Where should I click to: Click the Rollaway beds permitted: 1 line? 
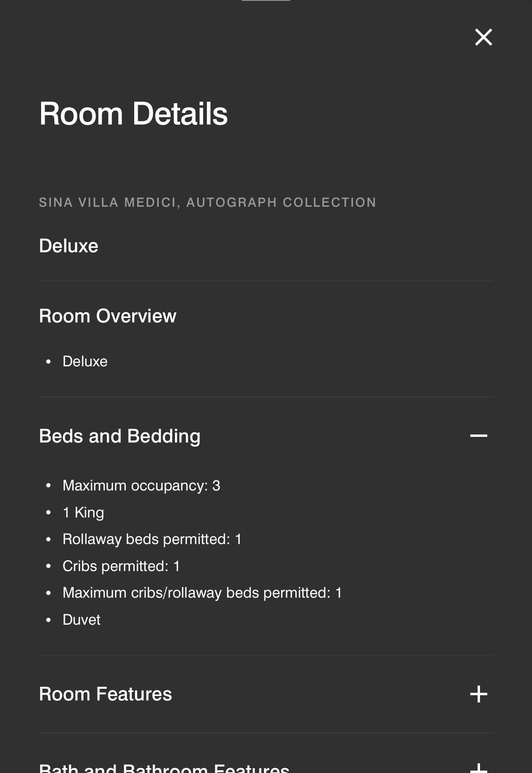[152, 539]
